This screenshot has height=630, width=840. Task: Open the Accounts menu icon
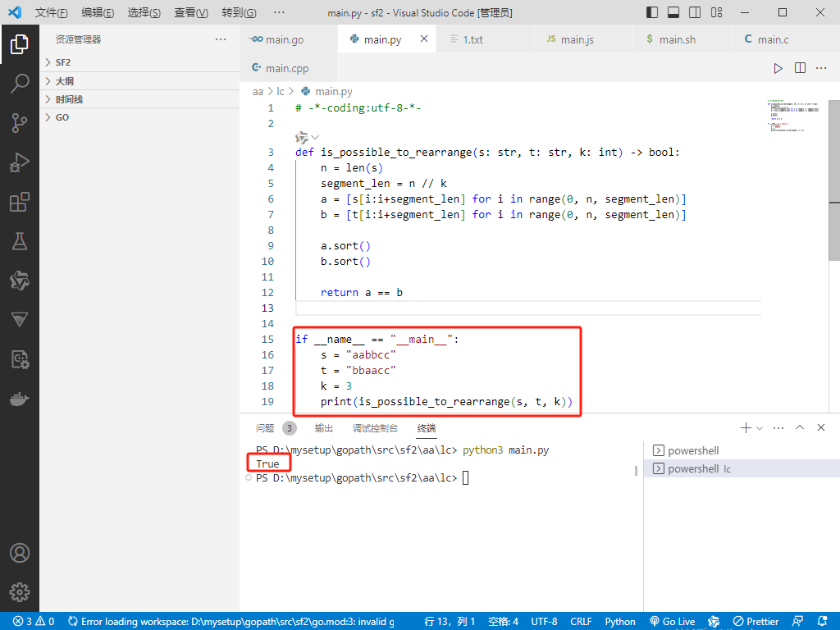(x=20, y=553)
